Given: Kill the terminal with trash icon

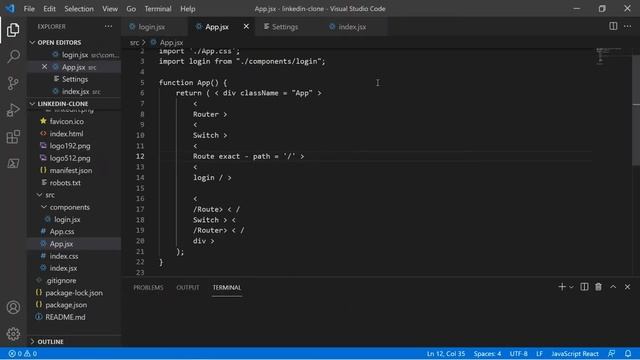Looking at the screenshot, I should point(598,287).
